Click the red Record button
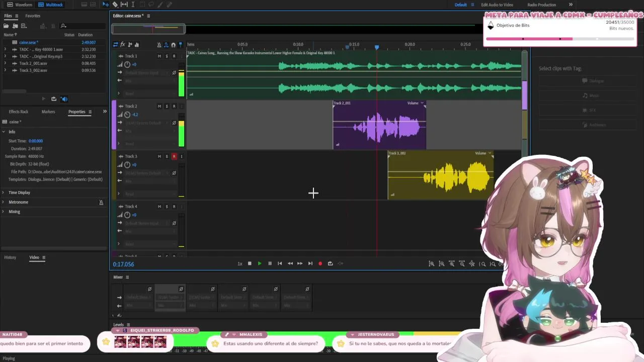The image size is (644, 362). (320, 263)
